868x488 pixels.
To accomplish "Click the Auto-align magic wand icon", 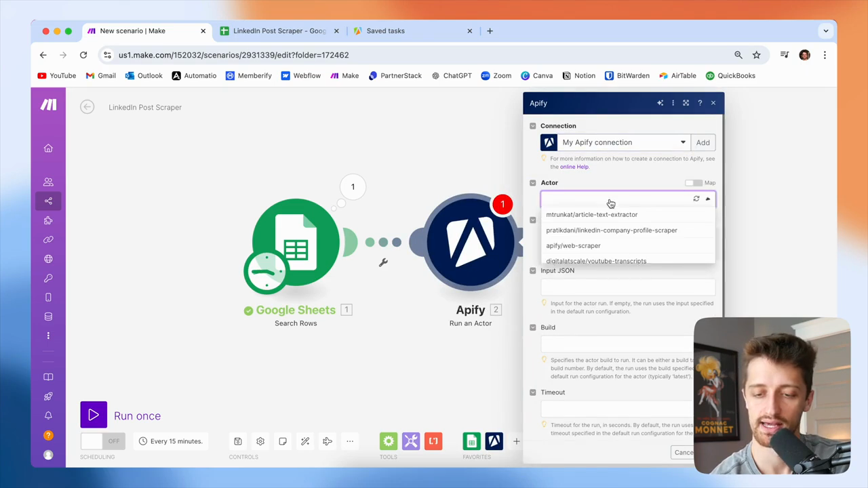I will coord(305,441).
